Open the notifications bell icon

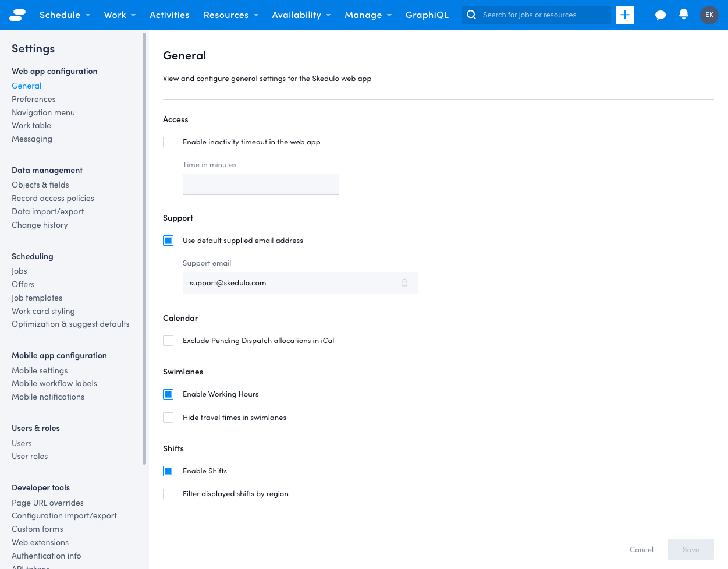pyautogui.click(x=683, y=15)
